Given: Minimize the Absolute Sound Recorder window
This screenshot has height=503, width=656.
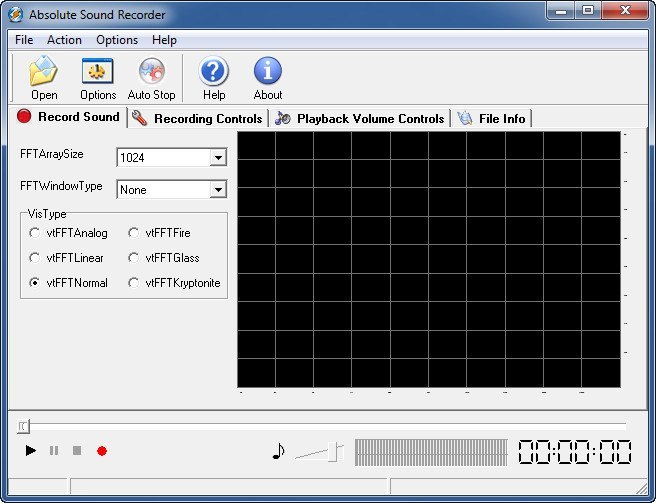Looking at the screenshot, I should click(561, 11).
